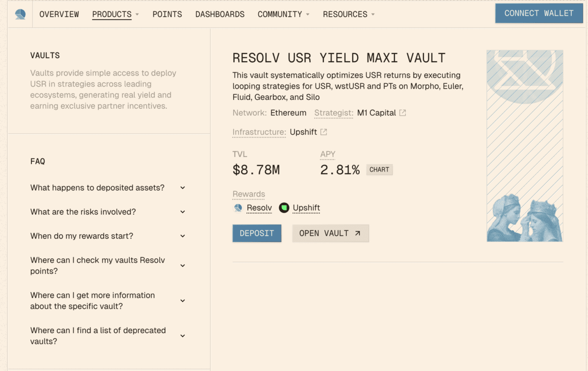Click the green Upshift rewards icon

coord(284,208)
